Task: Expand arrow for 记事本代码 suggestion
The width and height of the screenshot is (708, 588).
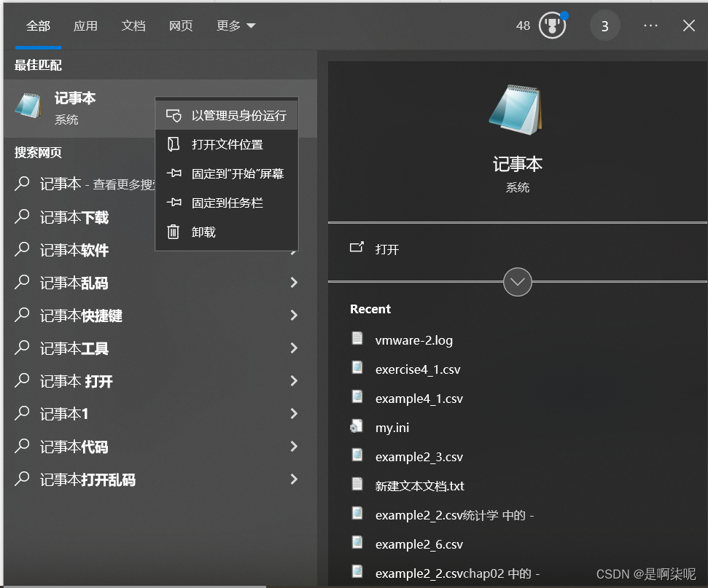Action: (x=294, y=447)
